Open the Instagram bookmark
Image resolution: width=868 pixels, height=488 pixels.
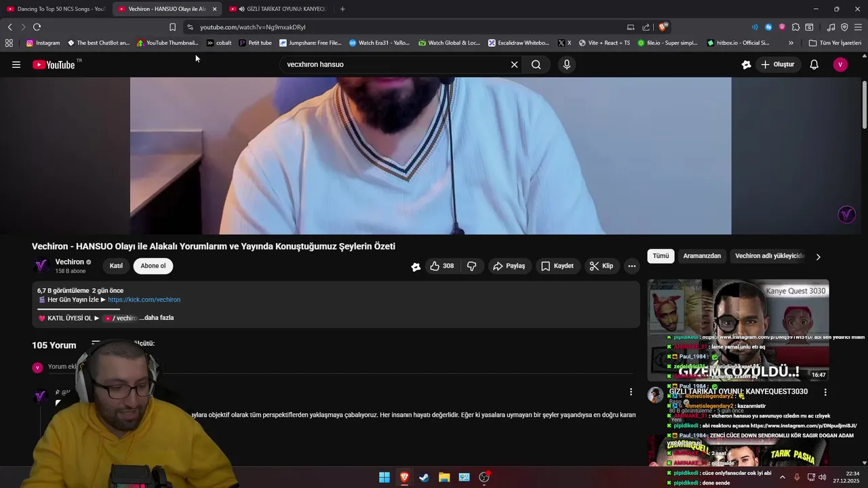pos(43,43)
